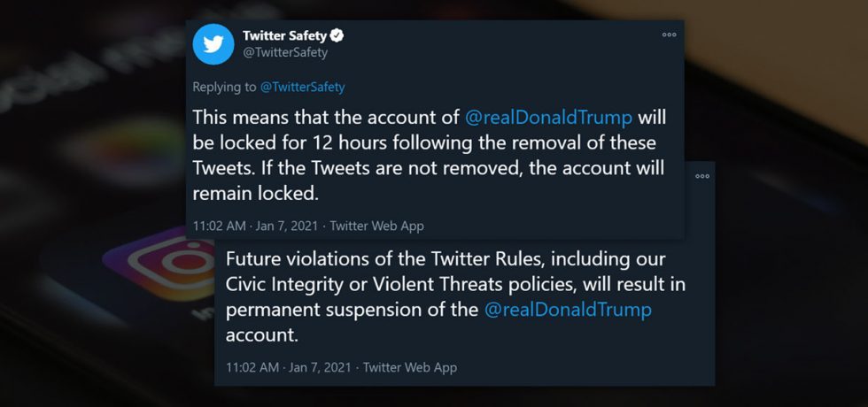Click the Twitter bird profile avatar
Image resolution: width=868 pixels, height=407 pixels.
click(213, 44)
